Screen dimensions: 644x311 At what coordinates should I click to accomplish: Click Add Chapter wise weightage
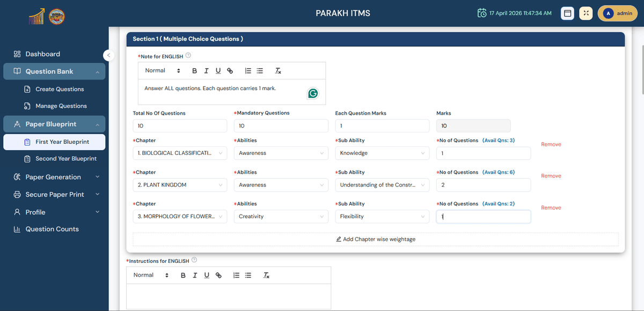point(376,239)
